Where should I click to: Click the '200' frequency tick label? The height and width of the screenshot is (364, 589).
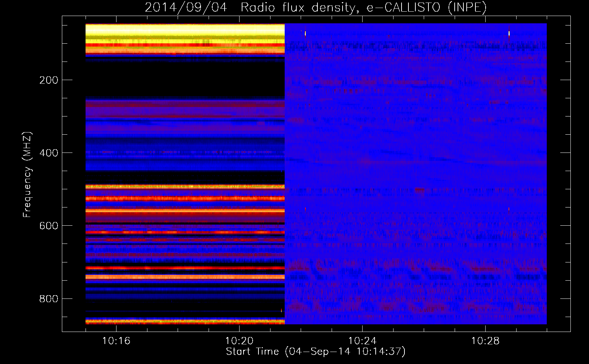point(49,80)
